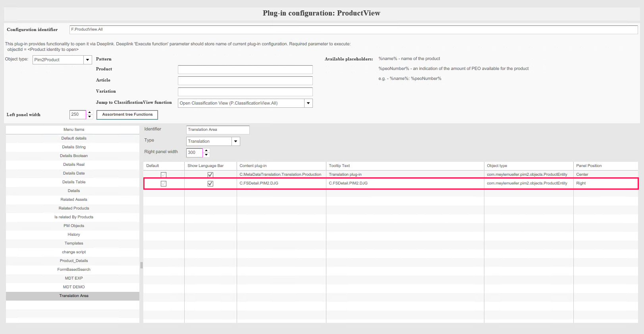Toggle Show Language Bar for C.FSDetail.PIM2.DJG row
The width and height of the screenshot is (644, 334).
[x=210, y=183]
